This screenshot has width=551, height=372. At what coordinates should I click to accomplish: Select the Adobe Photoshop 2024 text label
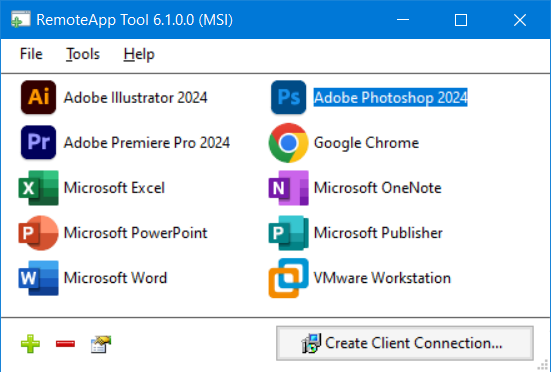390,97
